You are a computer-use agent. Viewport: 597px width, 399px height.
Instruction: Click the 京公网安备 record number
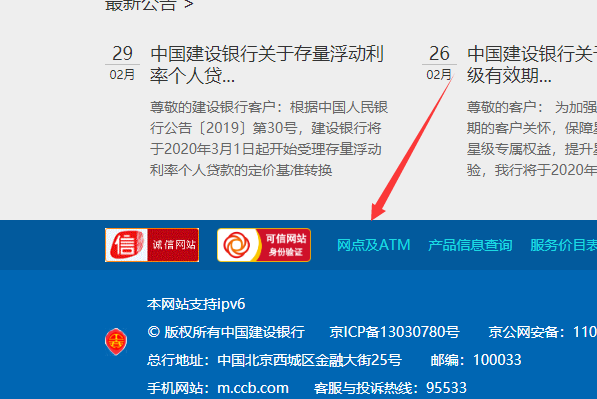click(543, 332)
